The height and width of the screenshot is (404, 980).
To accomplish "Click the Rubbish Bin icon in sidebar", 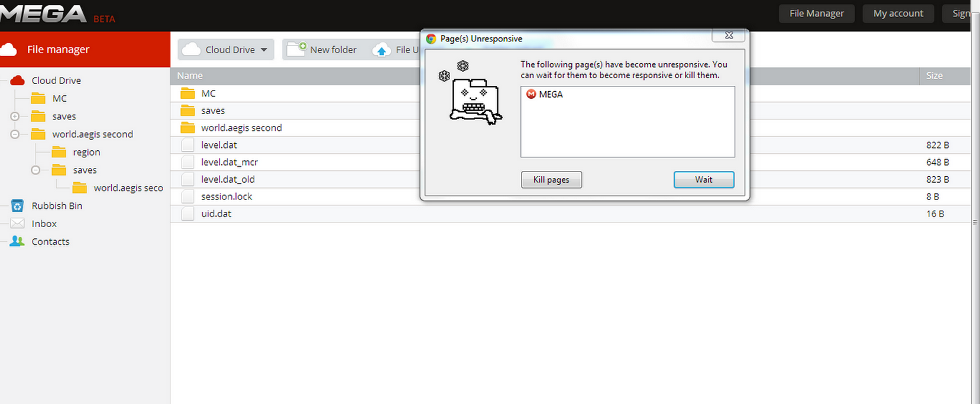I will tap(17, 205).
